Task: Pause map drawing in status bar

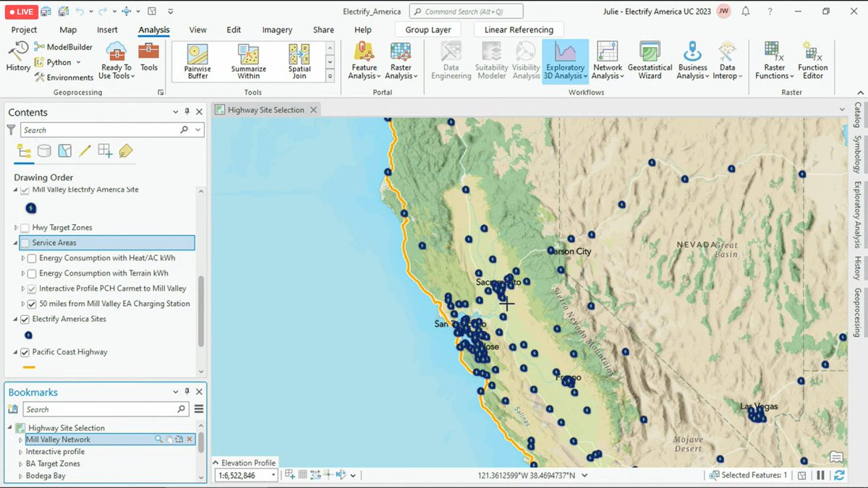Action: [821, 475]
